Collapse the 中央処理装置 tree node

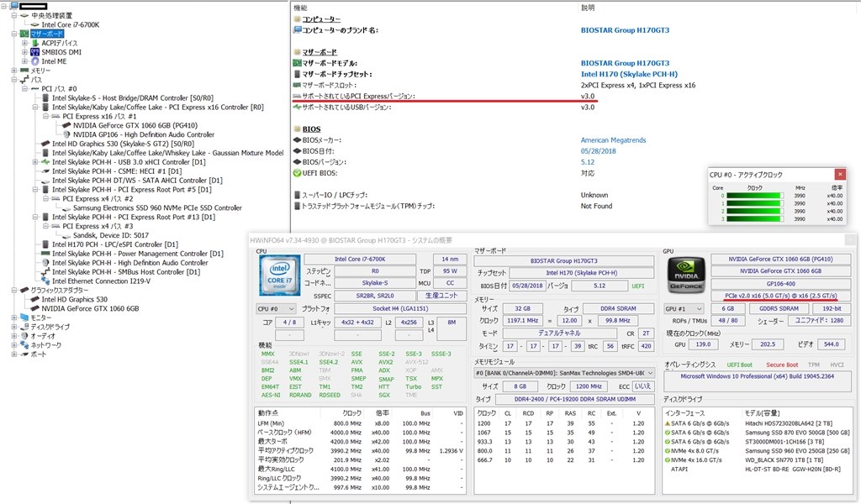[x=13, y=15]
